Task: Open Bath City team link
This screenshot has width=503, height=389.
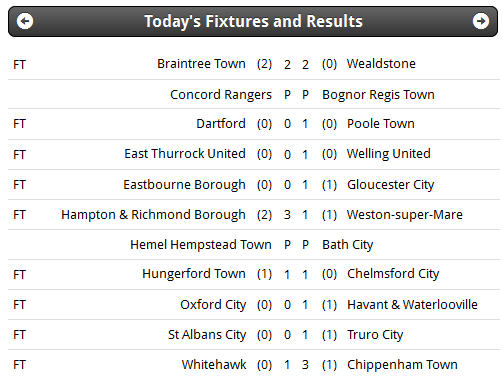Action: [347, 245]
